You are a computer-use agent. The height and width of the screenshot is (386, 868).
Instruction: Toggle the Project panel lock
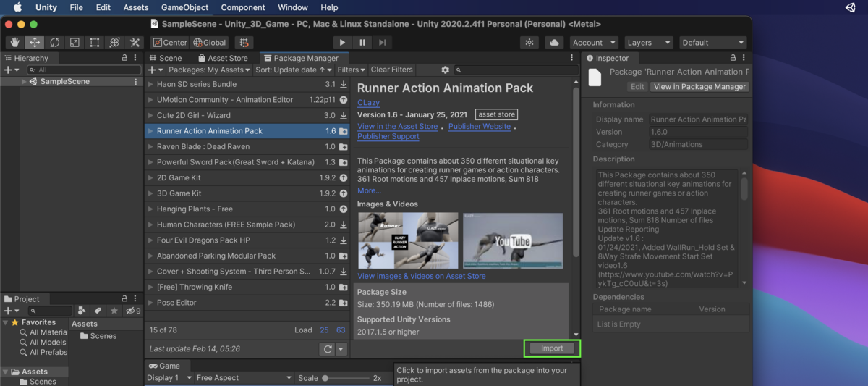click(124, 298)
